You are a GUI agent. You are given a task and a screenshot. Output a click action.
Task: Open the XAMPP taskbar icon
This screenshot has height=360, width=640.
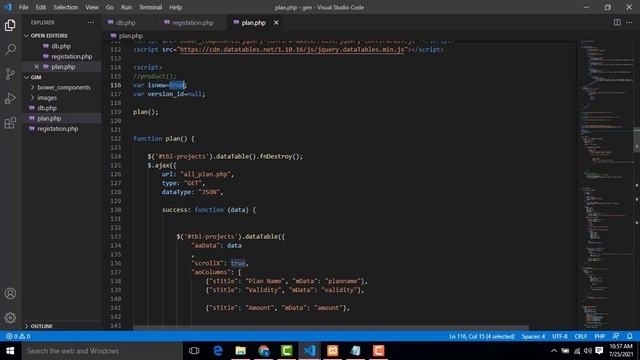pyautogui.click(x=333, y=351)
